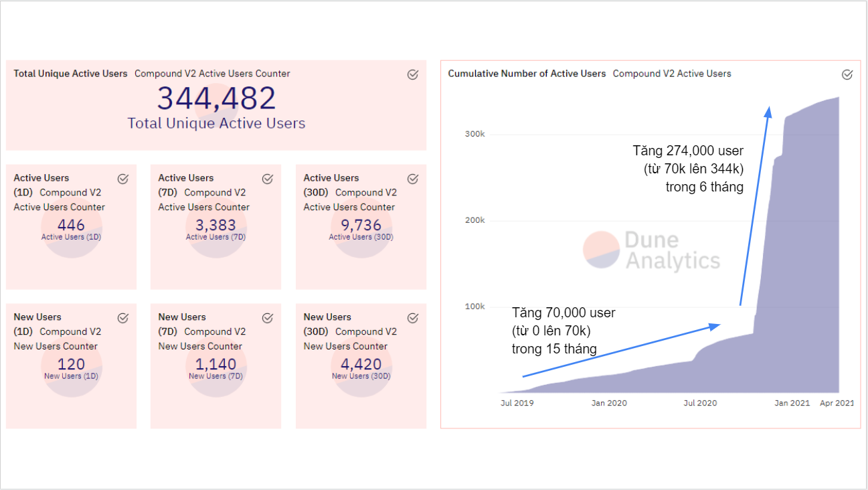This screenshot has width=868, height=490.
Task: Select the 3,383 weekly active users value
Action: [215, 225]
